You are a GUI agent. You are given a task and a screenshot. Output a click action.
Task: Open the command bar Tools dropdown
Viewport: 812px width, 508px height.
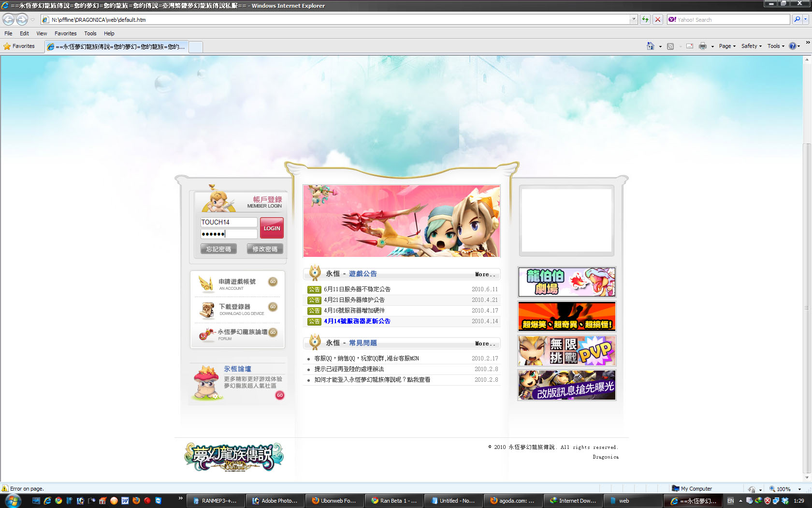click(776, 46)
